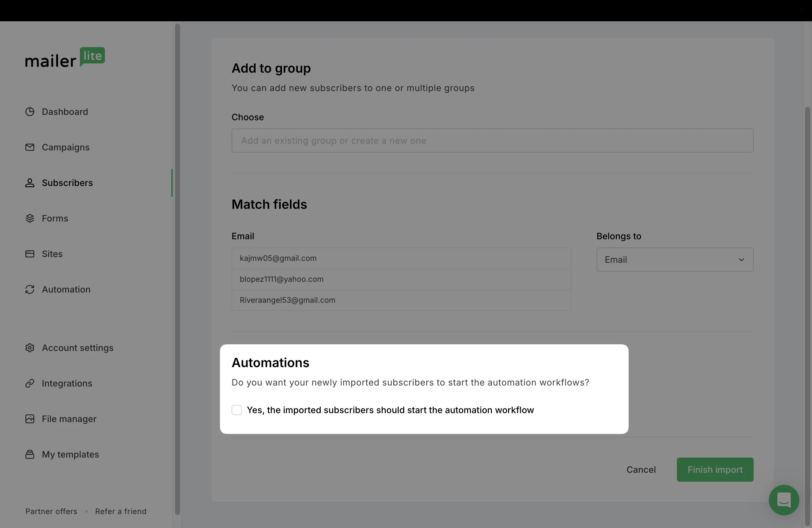This screenshot has height=528, width=812.
Task: Open the Subscribers menu item
Action: point(67,182)
